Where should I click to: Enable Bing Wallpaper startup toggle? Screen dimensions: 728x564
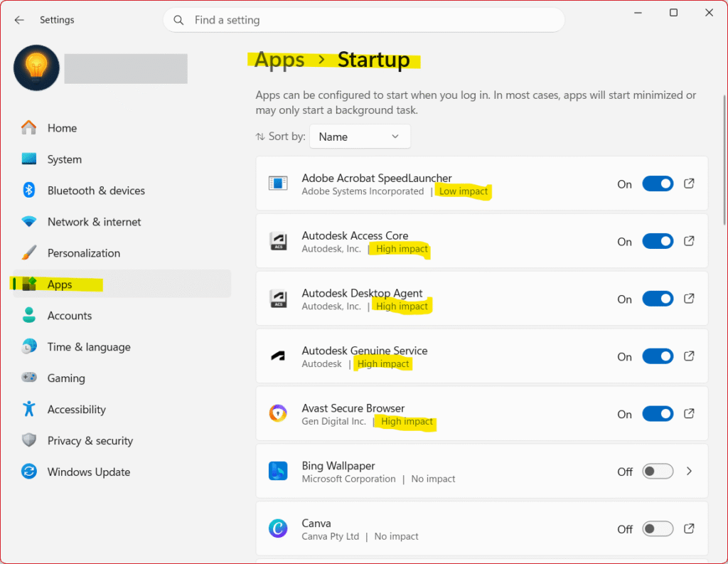[x=658, y=472]
